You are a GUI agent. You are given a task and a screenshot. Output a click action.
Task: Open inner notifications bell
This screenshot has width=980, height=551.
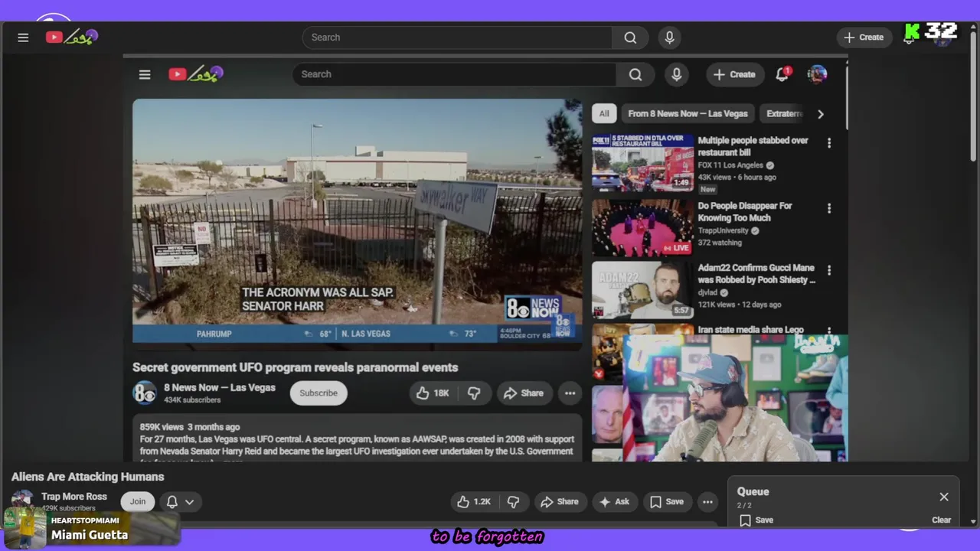(782, 74)
